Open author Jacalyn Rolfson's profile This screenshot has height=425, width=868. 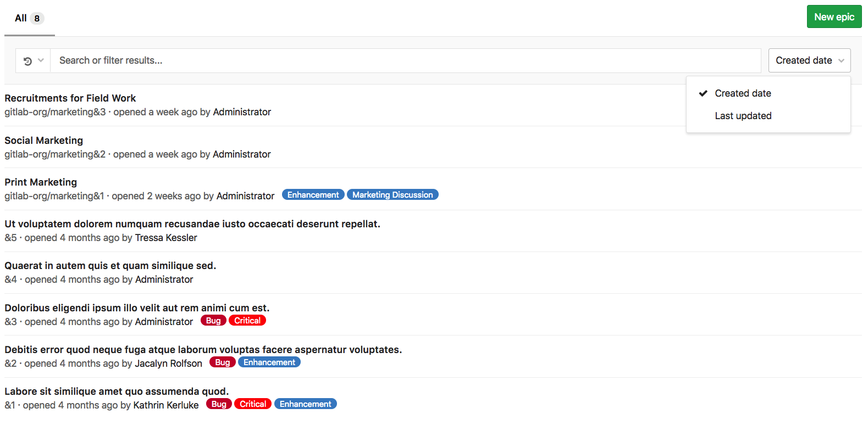click(x=168, y=364)
